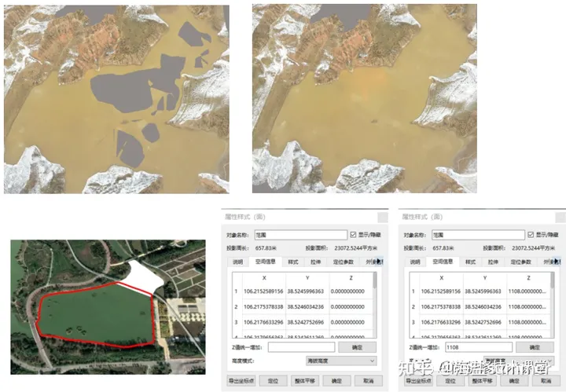This screenshot has width=566, height=392.
Task: Click 对象名称 field in left dialog
Action: coord(300,235)
